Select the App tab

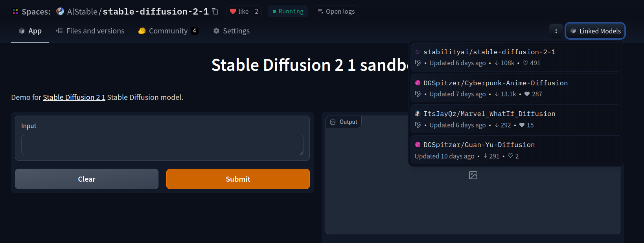tap(30, 31)
